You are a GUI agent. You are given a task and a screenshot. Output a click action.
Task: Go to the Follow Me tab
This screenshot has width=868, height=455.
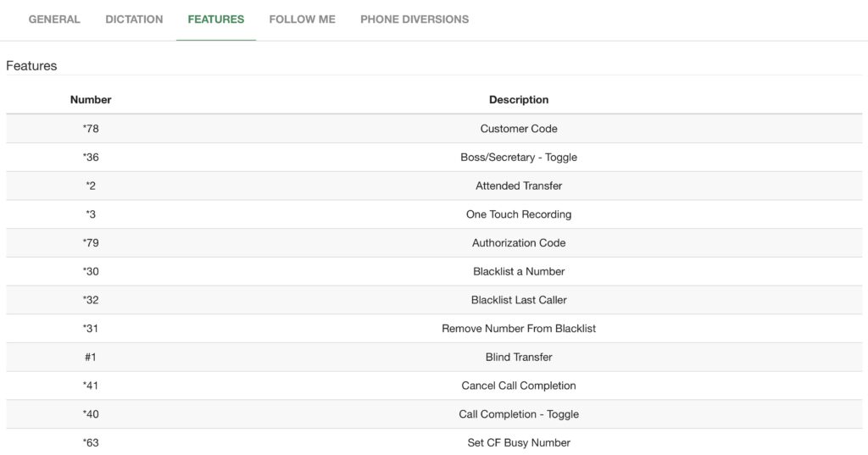point(302,19)
